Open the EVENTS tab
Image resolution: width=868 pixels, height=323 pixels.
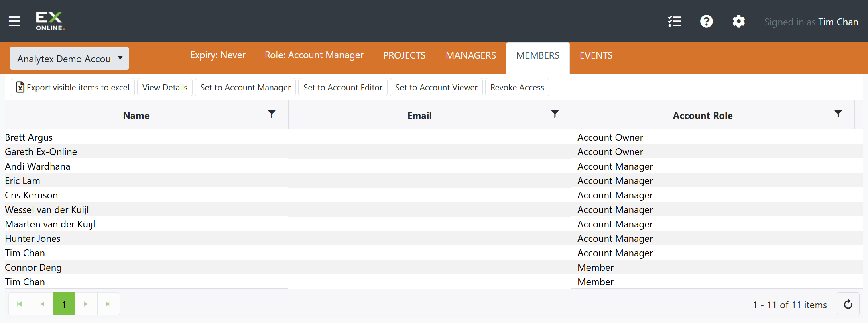point(596,55)
